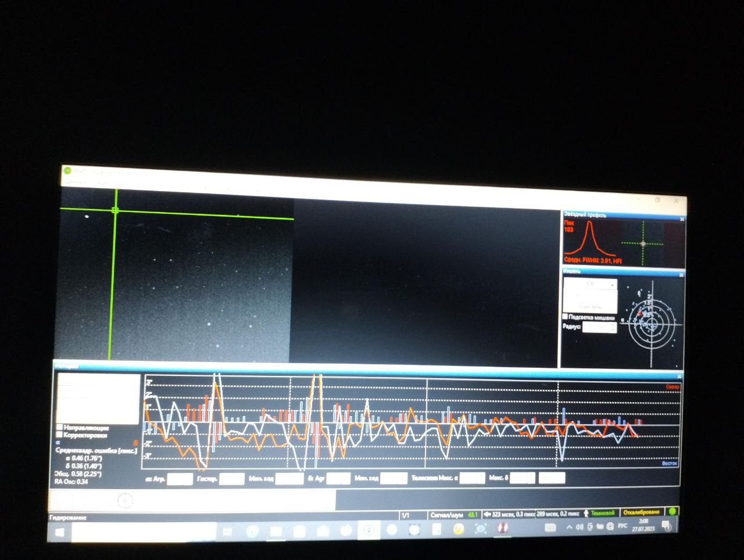The width and height of the screenshot is (744, 560).
Task: Enable the Направляющие checkbox
Action: (x=59, y=428)
